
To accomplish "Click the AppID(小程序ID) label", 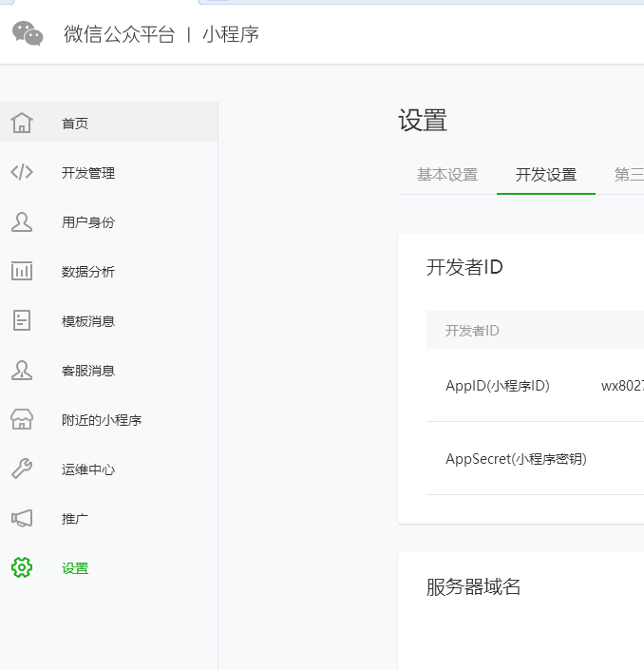I will click(498, 386).
